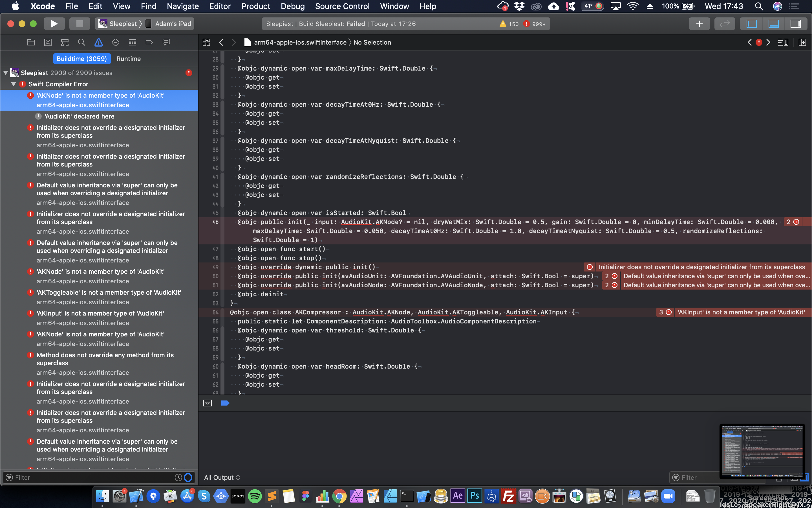Screen dimensions: 812x508
Task: Toggle show only errors filter
Action: 188,478
